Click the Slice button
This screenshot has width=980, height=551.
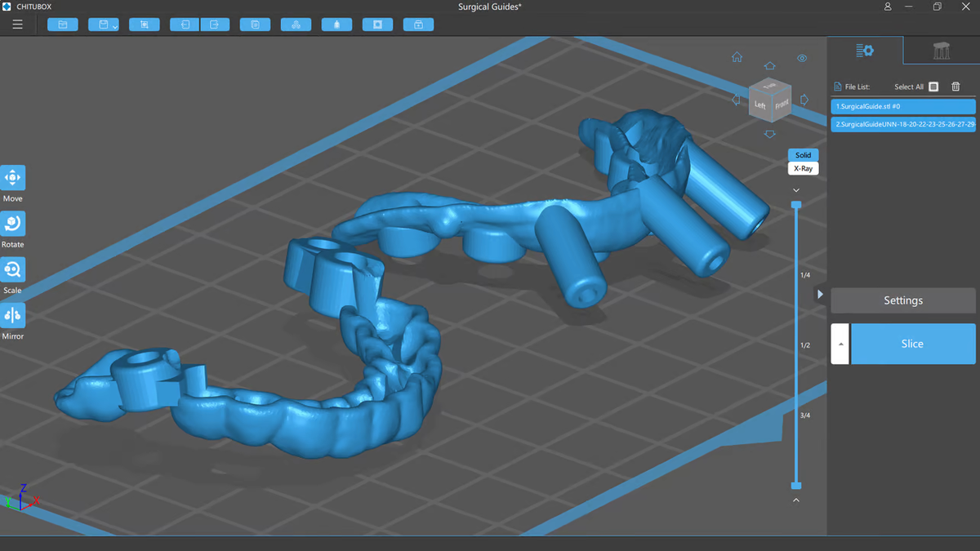[913, 344]
